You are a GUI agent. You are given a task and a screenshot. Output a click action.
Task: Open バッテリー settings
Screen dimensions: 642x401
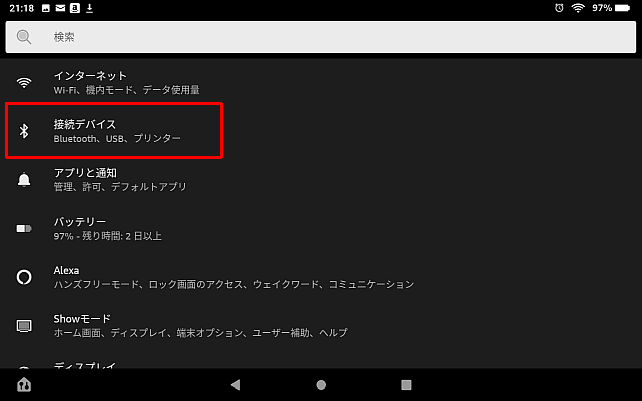pyautogui.click(x=321, y=228)
